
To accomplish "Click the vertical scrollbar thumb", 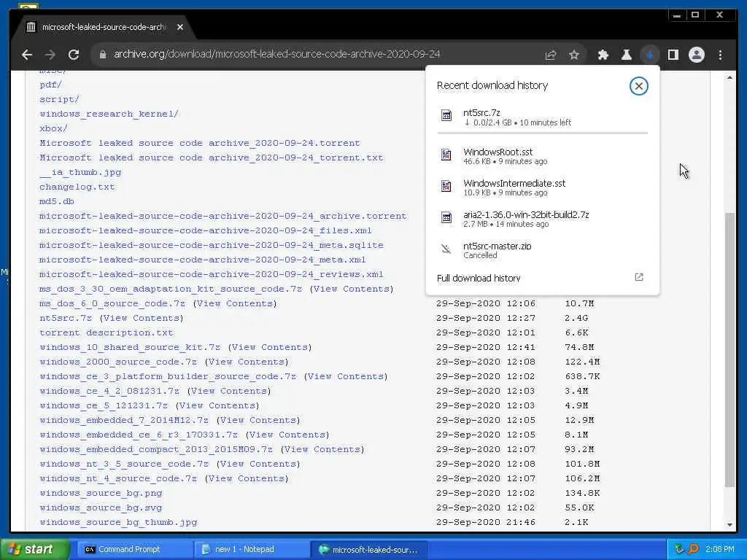I will [x=729, y=350].
